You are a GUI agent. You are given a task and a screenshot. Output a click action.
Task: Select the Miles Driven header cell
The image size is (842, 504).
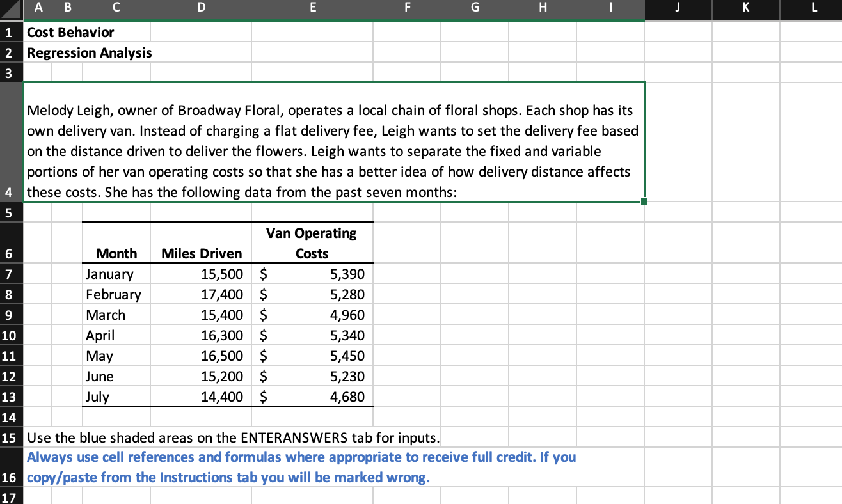201,253
